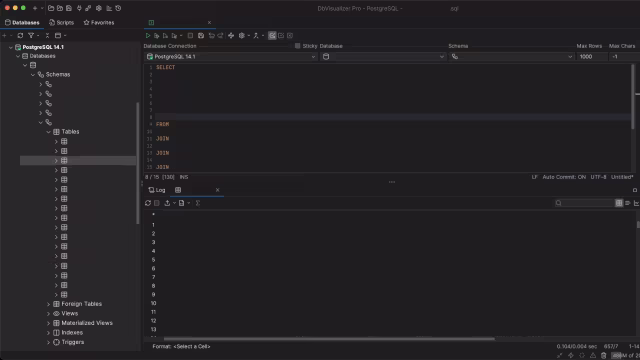Expand the Indexes node

point(49,333)
